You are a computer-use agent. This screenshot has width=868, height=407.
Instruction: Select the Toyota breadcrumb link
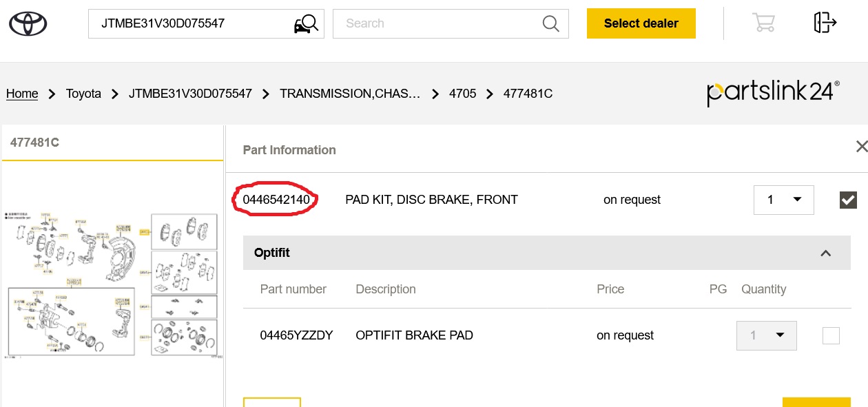click(83, 93)
